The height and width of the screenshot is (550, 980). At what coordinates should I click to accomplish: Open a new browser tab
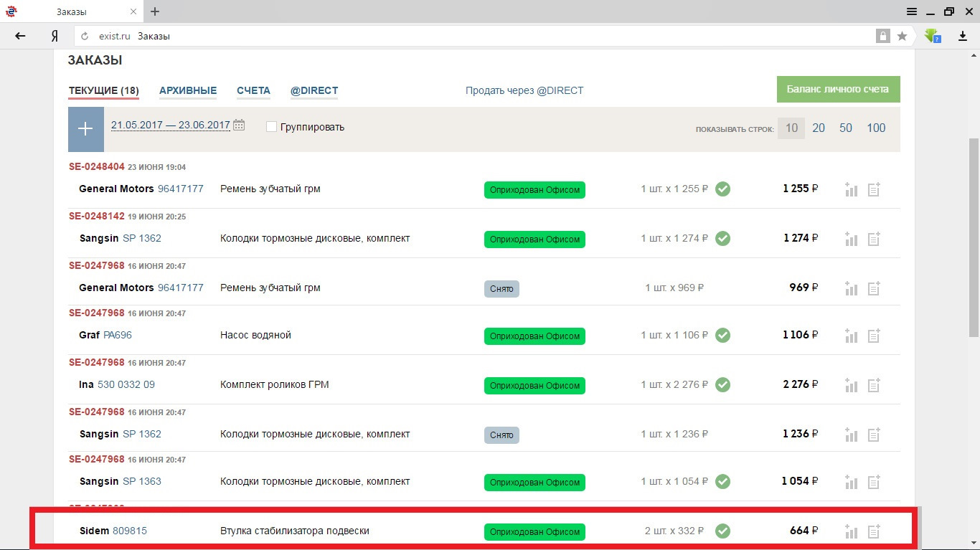155,11
